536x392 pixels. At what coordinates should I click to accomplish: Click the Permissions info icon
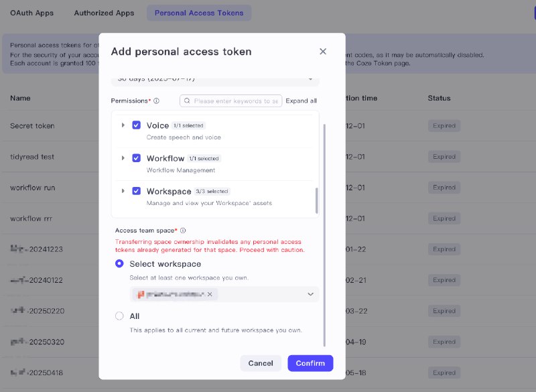pos(156,101)
